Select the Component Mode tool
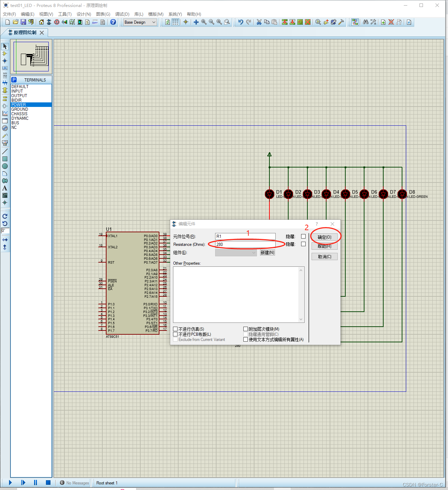 [x=5, y=54]
